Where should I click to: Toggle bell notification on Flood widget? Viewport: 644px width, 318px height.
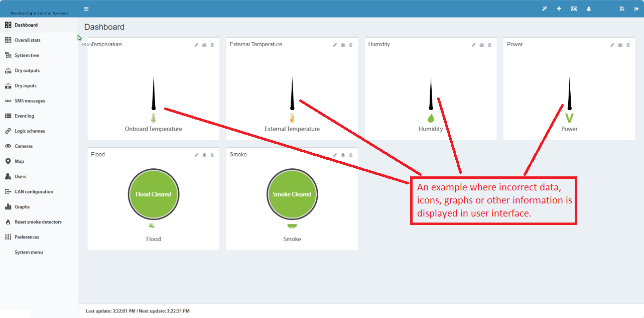click(204, 155)
